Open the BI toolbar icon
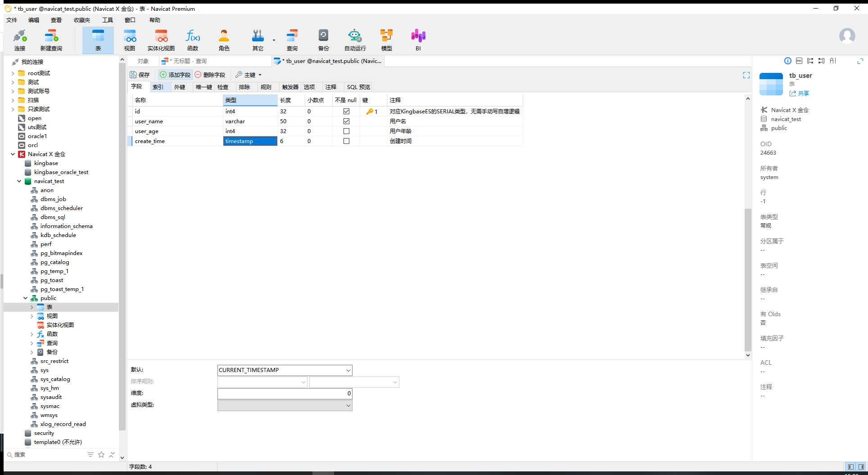This screenshot has width=868, height=475. pos(418,40)
